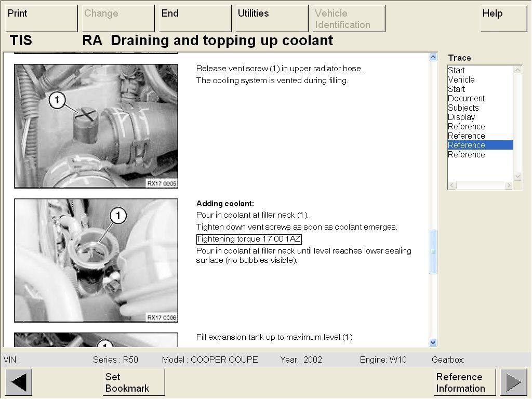Screen dimensions: 532x399
Task: Click the document's vertical scrollbar thumb
Action: [433, 252]
